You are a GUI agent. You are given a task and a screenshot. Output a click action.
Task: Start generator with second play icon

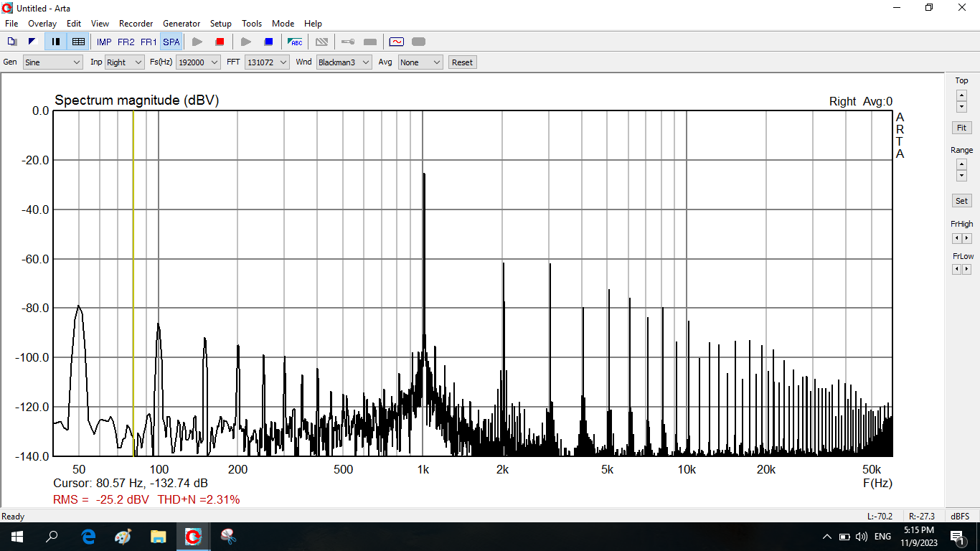pos(245,42)
